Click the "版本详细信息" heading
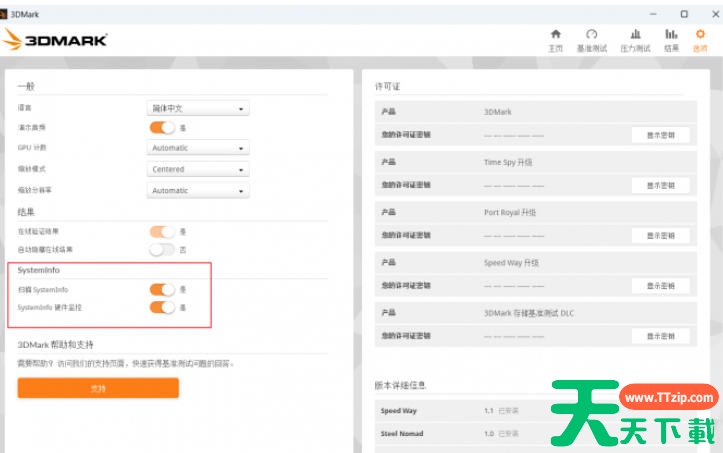723x453 pixels. coord(400,385)
